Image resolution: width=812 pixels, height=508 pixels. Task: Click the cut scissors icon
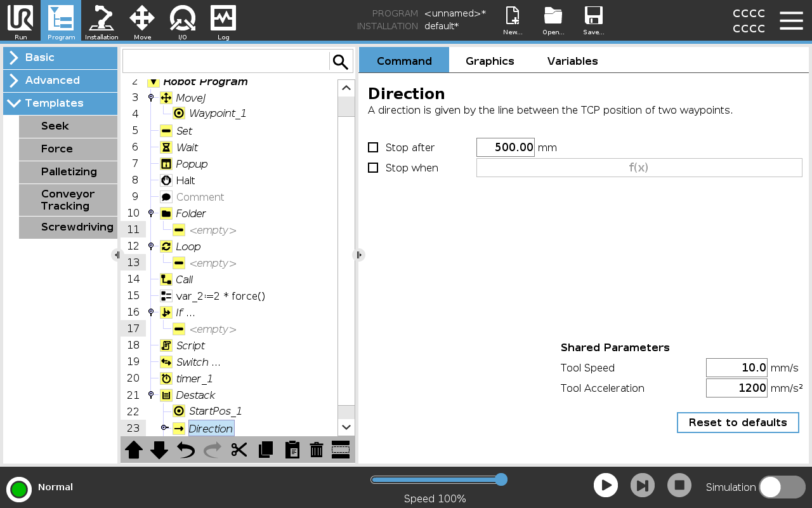239,450
